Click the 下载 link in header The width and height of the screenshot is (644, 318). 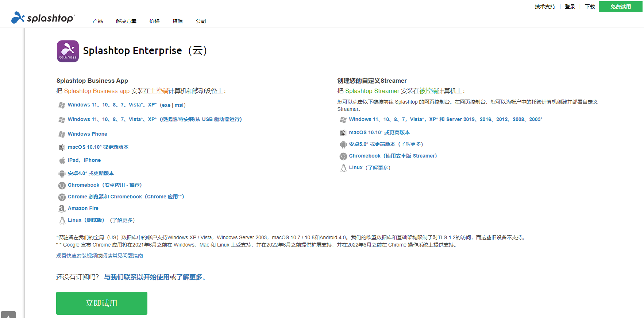click(590, 7)
